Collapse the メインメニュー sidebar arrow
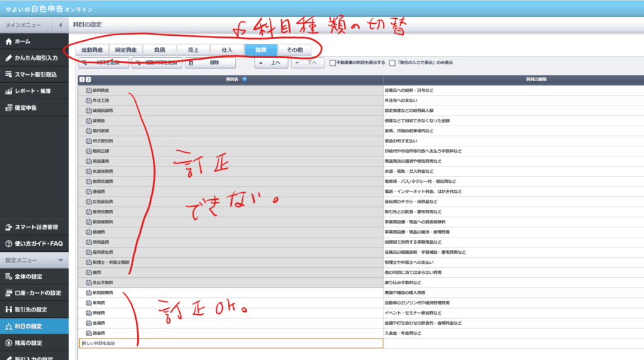This screenshot has width=644, height=360. tap(60, 25)
